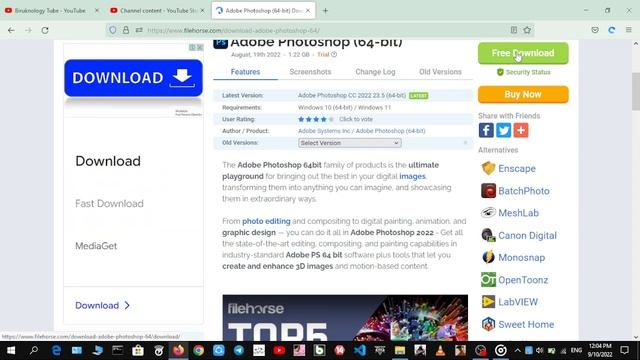Open the BatchPhoto alternative
640x360 pixels.
click(x=524, y=191)
